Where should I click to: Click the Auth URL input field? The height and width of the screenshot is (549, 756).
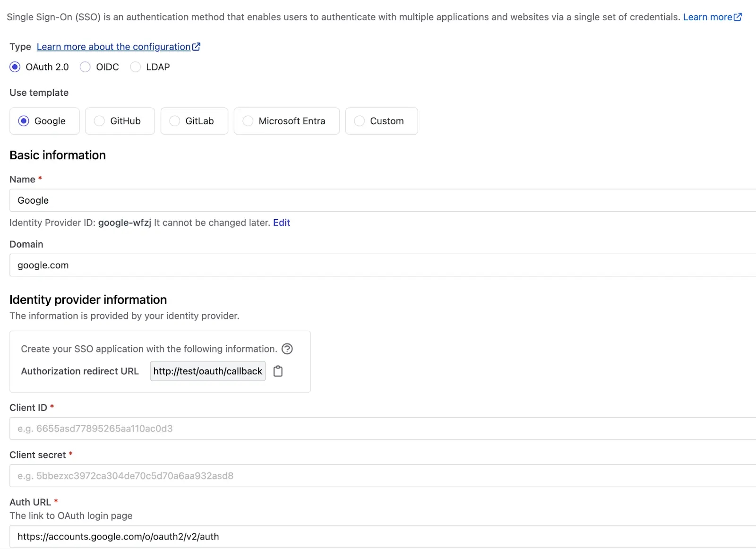378,536
